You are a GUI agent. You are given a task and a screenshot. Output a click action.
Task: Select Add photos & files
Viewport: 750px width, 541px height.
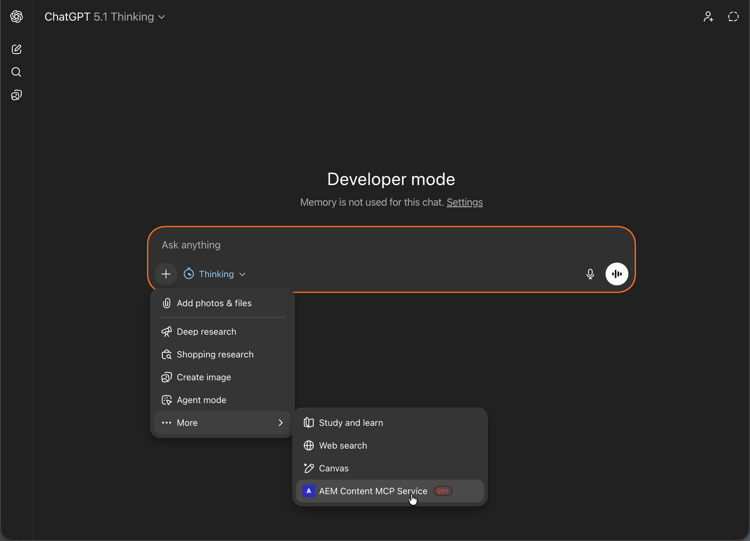coord(222,303)
